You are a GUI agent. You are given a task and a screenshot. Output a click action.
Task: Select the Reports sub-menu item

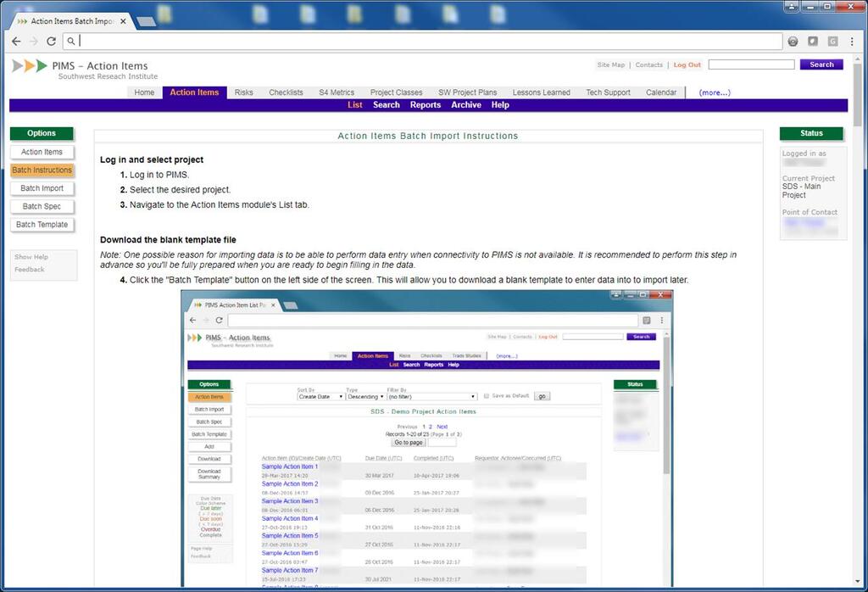(x=425, y=105)
